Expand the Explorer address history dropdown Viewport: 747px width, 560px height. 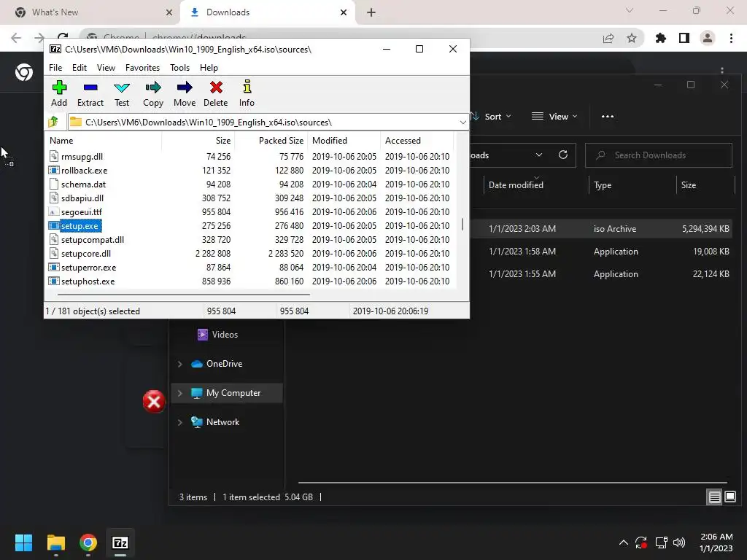pyautogui.click(x=539, y=155)
